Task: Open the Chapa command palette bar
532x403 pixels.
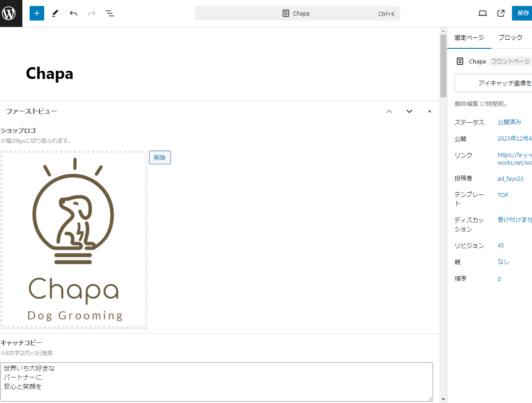Action: (298, 13)
